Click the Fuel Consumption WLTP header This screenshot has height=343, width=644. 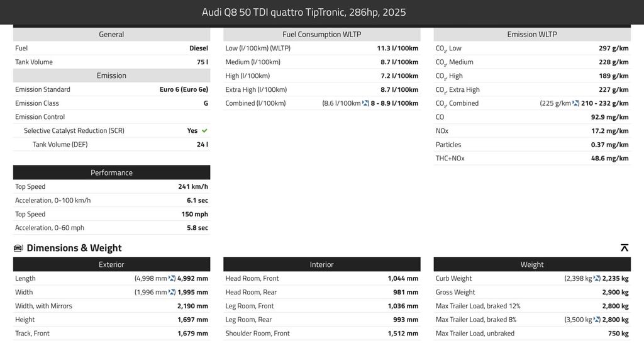pyautogui.click(x=321, y=35)
